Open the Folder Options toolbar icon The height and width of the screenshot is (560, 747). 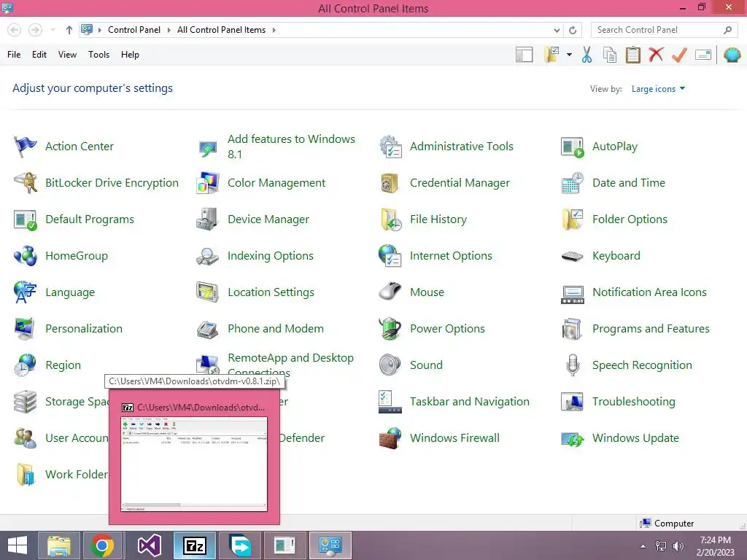pyautogui.click(x=551, y=55)
